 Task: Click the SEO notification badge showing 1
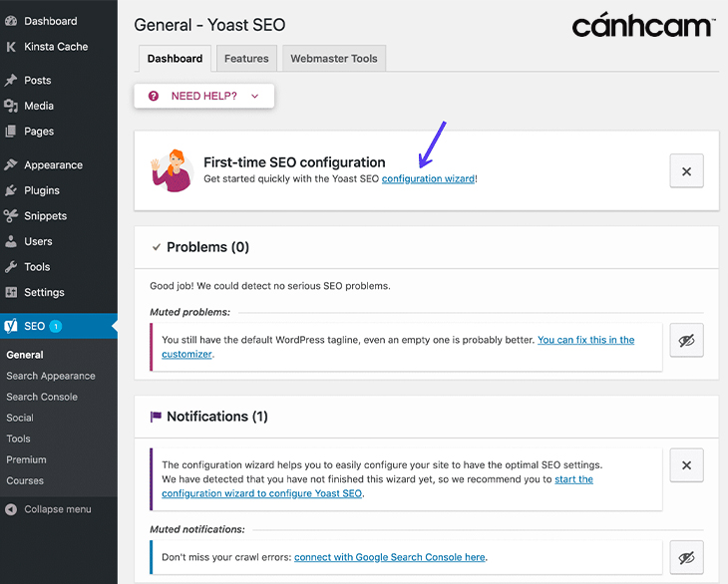[56, 327]
